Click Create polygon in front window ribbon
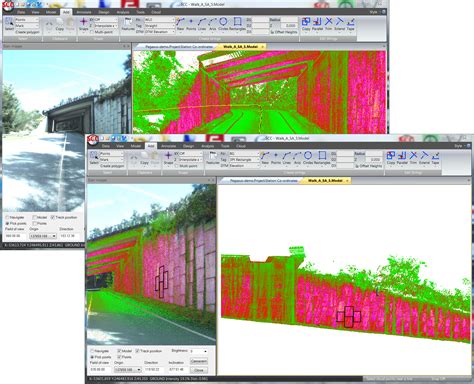The height and width of the screenshot is (384, 474). pyautogui.click(x=112, y=166)
